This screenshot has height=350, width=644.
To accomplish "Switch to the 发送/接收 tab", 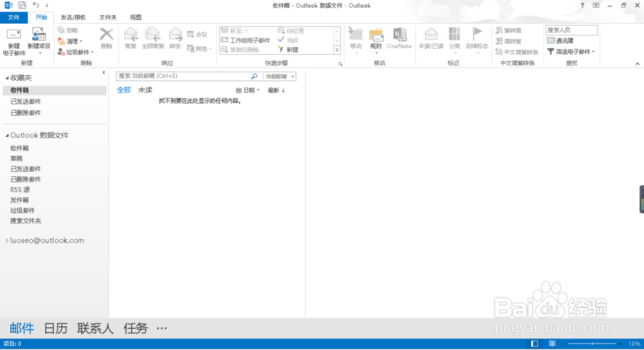I will tap(73, 17).
